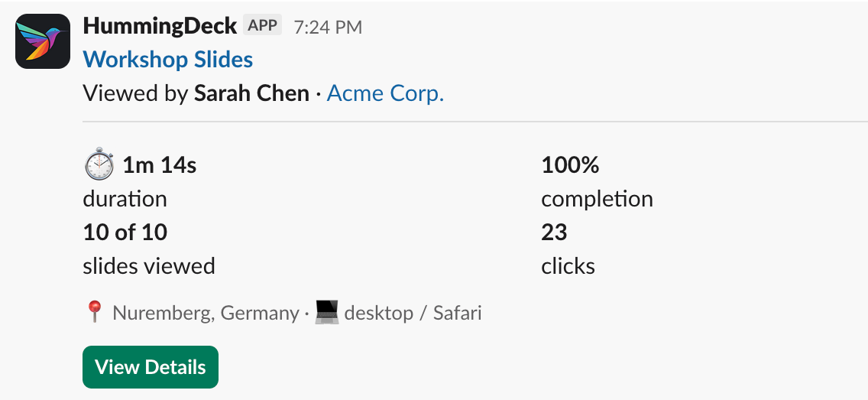868x400 pixels.
Task: Click the Nuremberg, Germany location text
Action: (206, 313)
